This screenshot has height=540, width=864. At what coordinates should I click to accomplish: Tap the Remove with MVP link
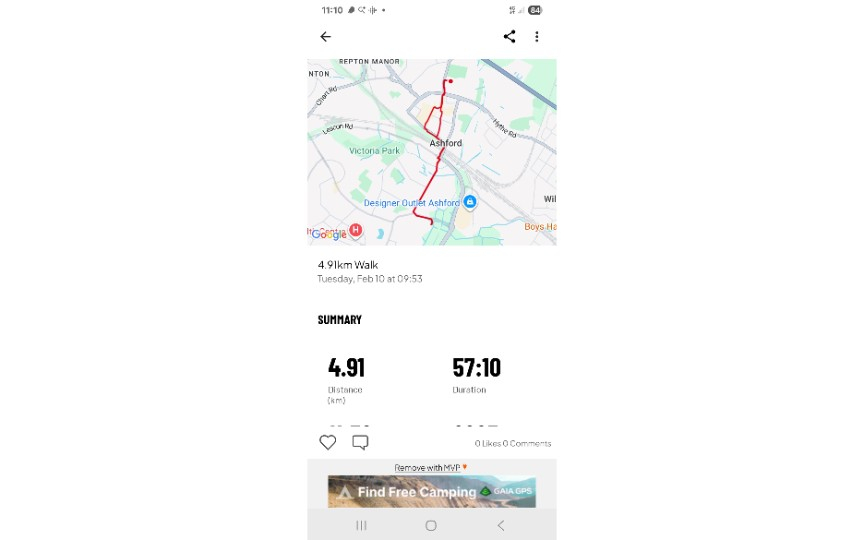tap(430, 467)
